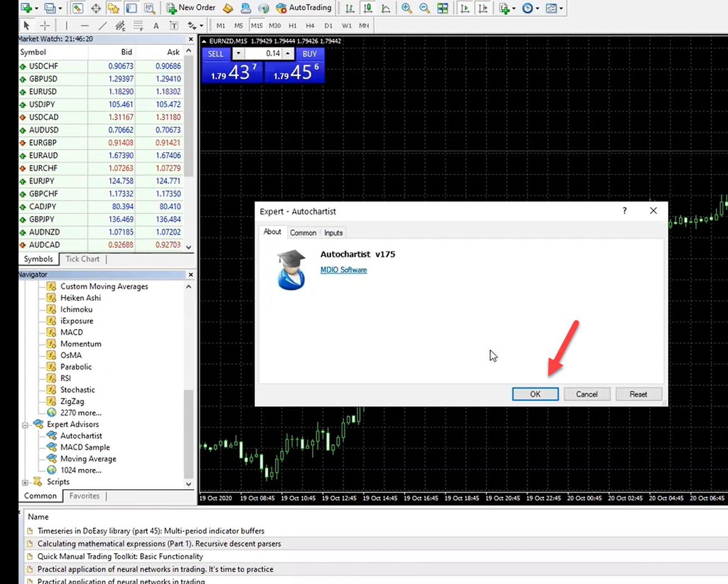The width and height of the screenshot is (728, 584).
Task: Select the Text 'A' tool
Action: [x=156, y=25]
